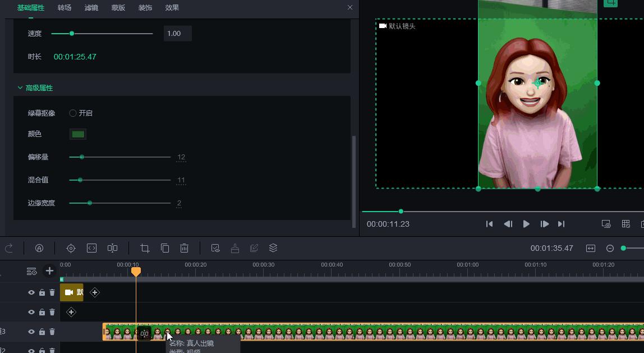Click the split clip icon in toolbar
Viewport: 644px width, 353px height.
tap(112, 248)
